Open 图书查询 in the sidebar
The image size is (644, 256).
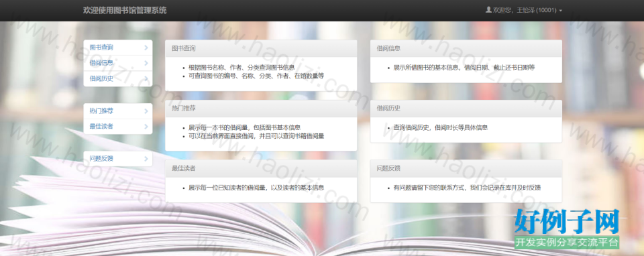point(118,48)
